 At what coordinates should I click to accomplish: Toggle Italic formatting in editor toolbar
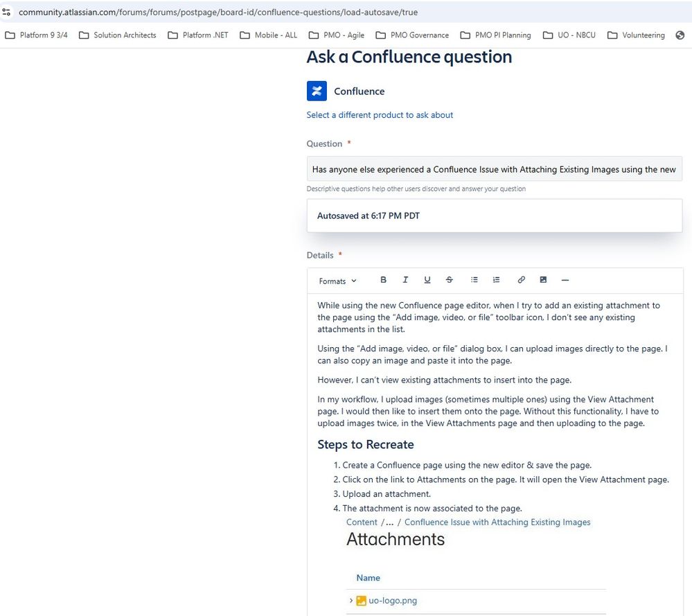tap(405, 280)
